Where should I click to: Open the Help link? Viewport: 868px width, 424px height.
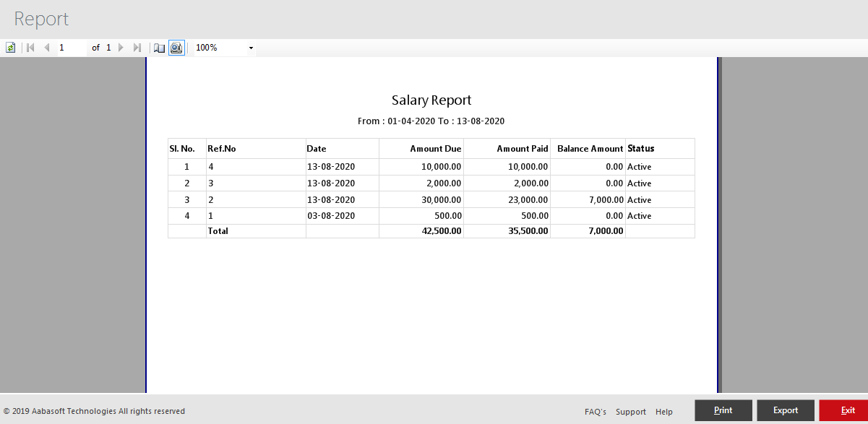[x=664, y=412]
